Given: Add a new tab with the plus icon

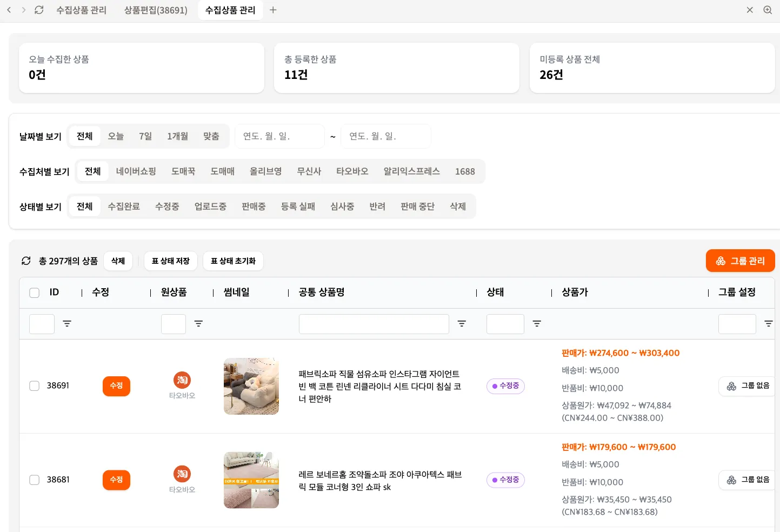Looking at the screenshot, I should (273, 10).
